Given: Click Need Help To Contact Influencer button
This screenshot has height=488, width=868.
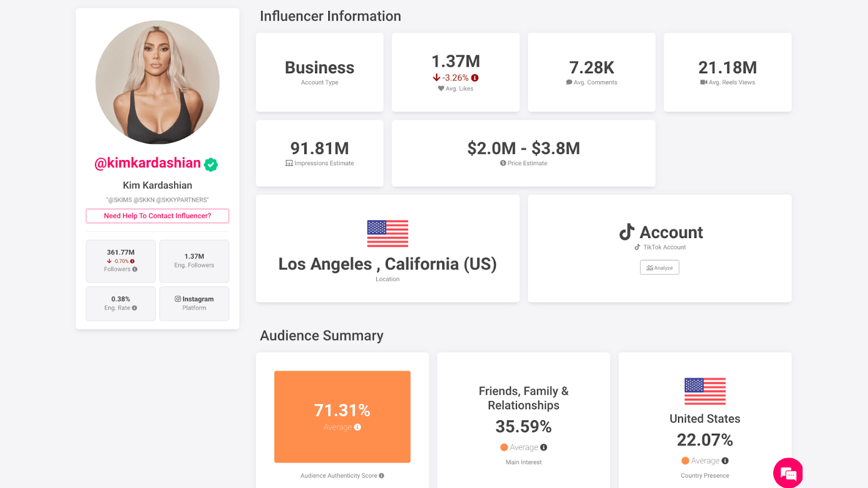Looking at the screenshot, I should tap(157, 216).
